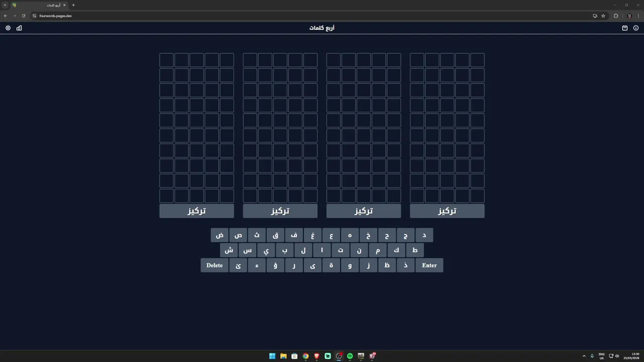This screenshot has height=362, width=644.
Task: Tap the ق key on the keyboard
Action: point(275,235)
